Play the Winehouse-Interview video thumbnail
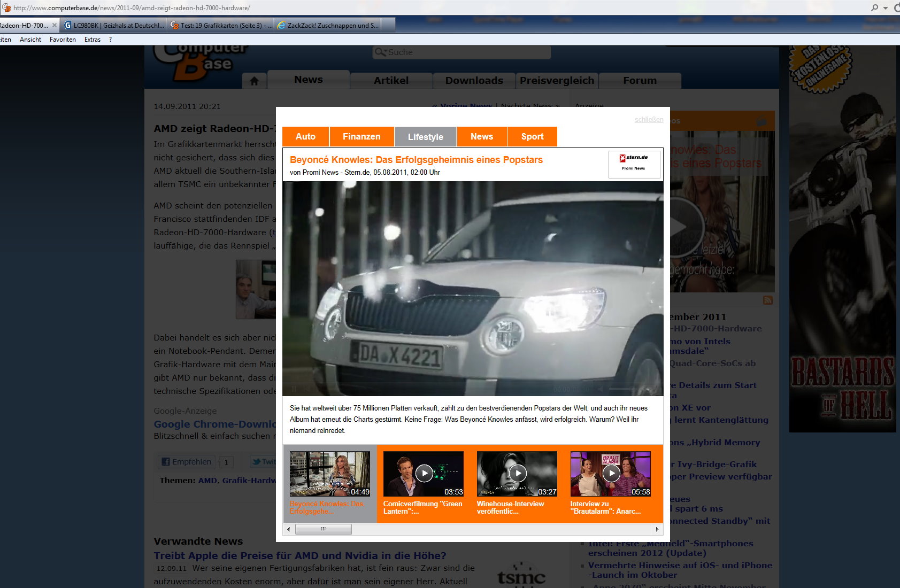This screenshot has width=900, height=588. [517, 474]
